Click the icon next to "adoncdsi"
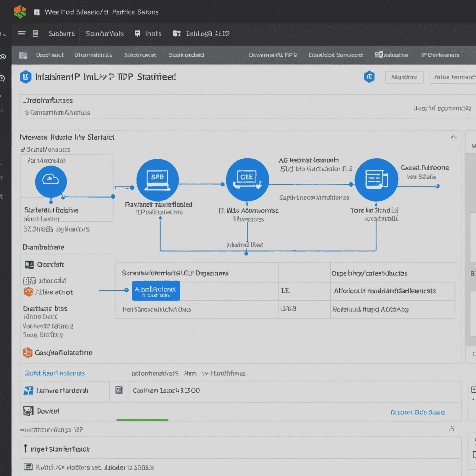 [x=29, y=281]
